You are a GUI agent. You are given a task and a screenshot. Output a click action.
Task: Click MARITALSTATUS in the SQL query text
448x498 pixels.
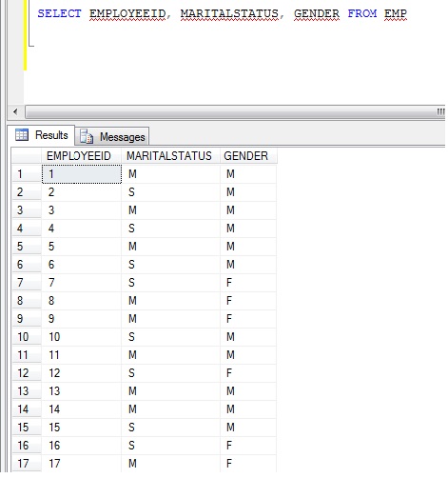229,13
